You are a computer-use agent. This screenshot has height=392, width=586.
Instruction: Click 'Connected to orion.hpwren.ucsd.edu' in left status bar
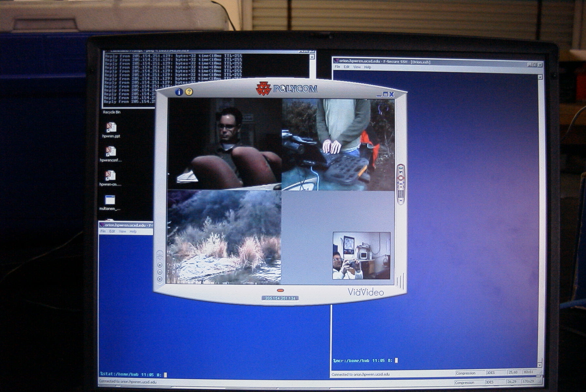128,382
